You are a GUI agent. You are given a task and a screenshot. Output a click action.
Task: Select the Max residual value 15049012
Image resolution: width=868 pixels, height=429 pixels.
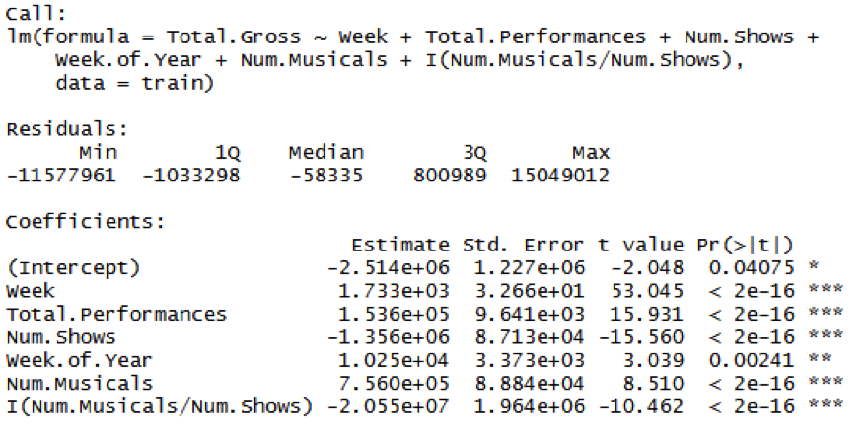click(x=559, y=176)
